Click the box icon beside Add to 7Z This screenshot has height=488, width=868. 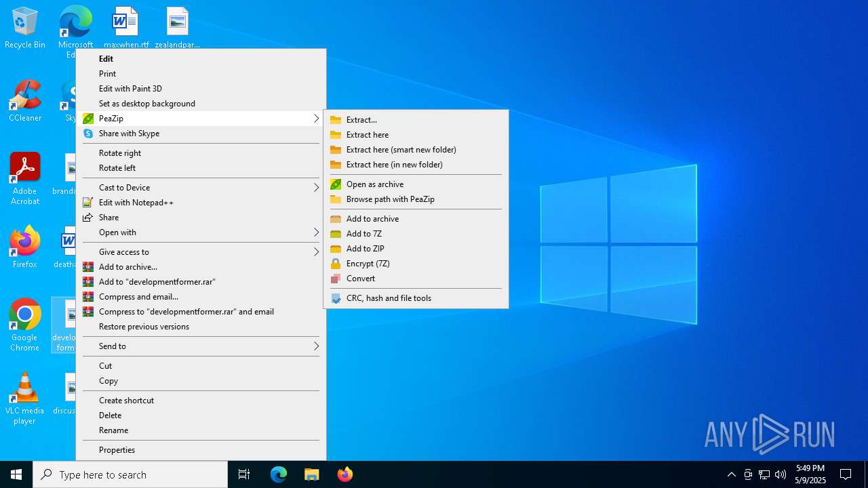(x=336, y=234)
